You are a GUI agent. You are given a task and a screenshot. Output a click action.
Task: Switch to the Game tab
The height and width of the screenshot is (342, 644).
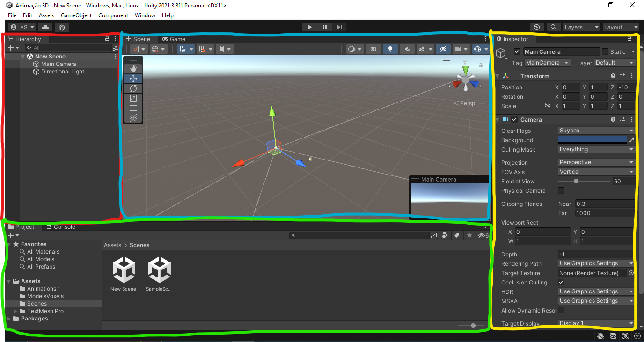click(x=174, y=39)
